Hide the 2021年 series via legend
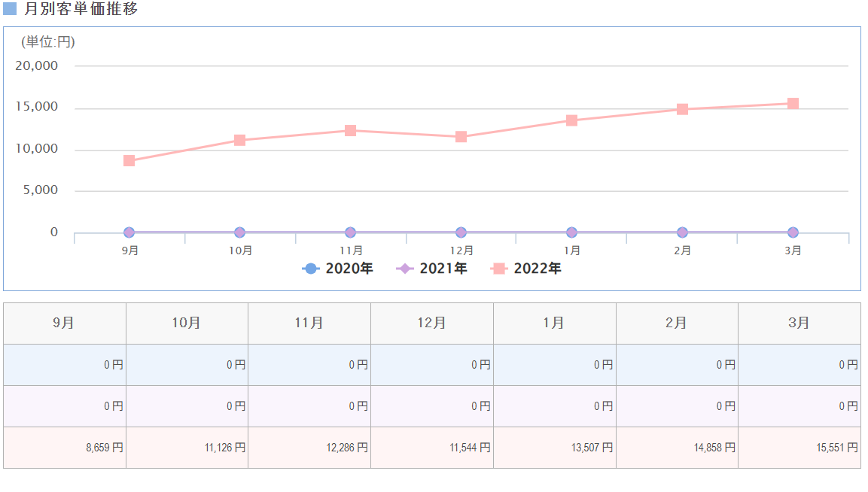This screenshot has width=868, height=492. click(432, 269)
